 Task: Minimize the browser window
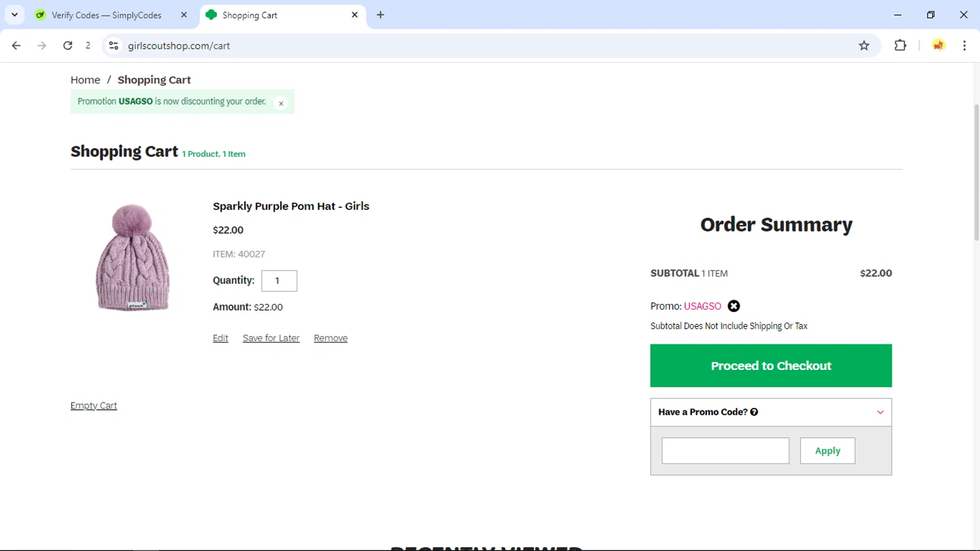point(898,14)
